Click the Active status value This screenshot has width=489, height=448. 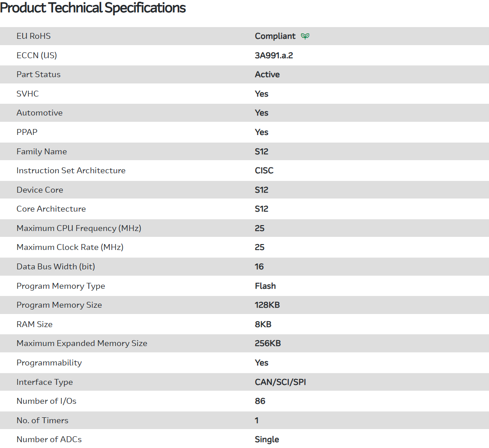[x=267, y=74]
